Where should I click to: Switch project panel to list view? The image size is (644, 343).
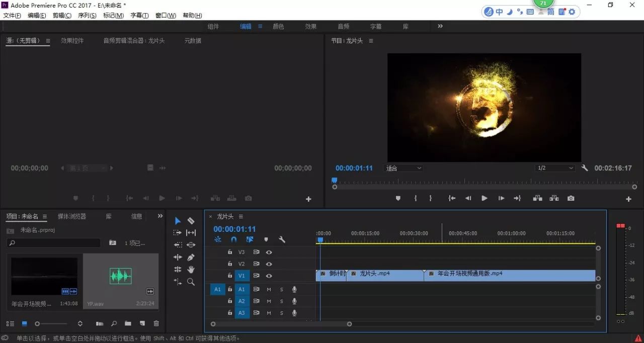pyautogui.click(x=11, y=323)
